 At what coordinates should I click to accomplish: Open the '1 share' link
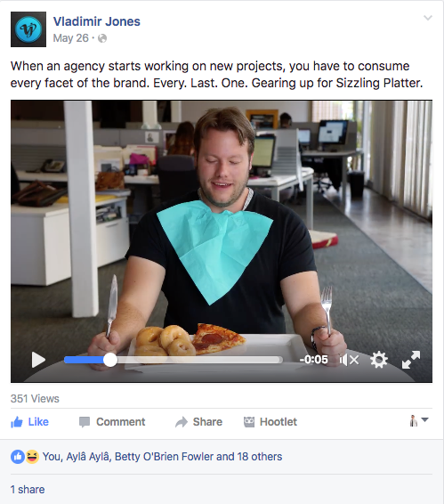[28, 490]
